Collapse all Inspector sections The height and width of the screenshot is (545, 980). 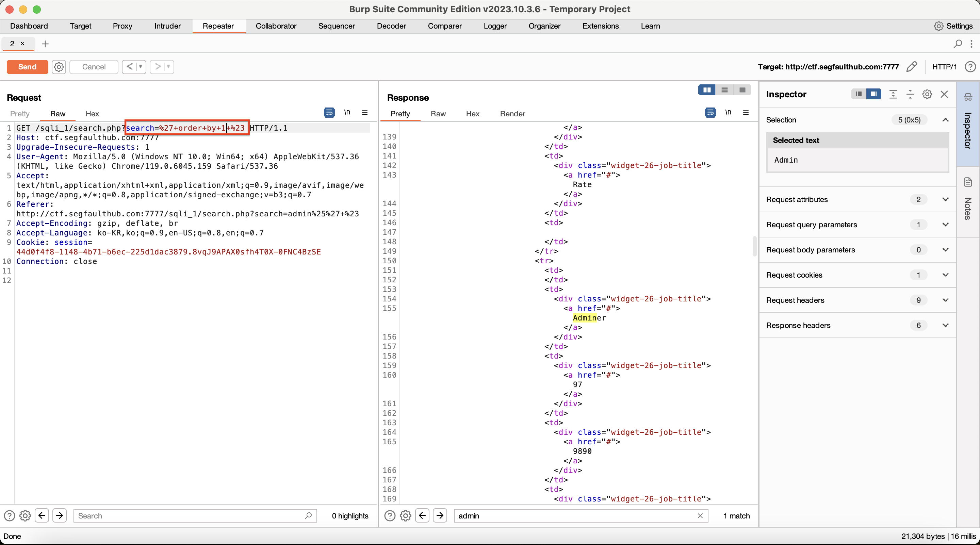point(910,94)
